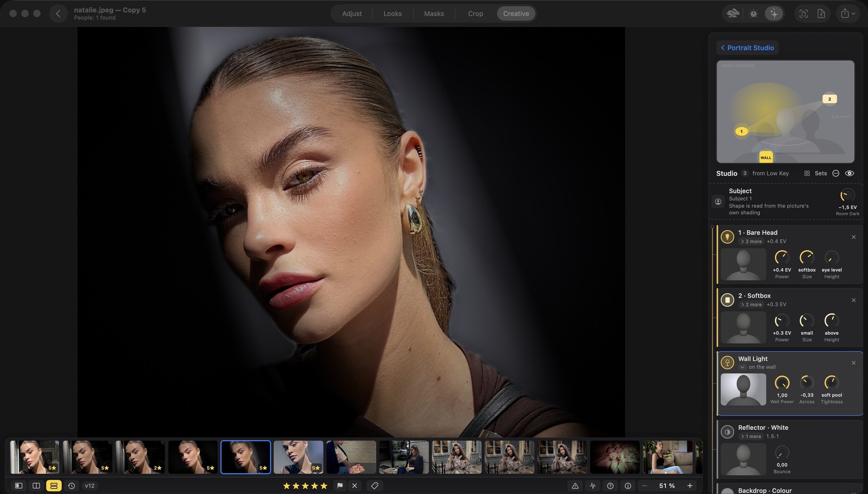Open the share export menu
The height and width of the screenshot is (494, 868).
(848, 13)
